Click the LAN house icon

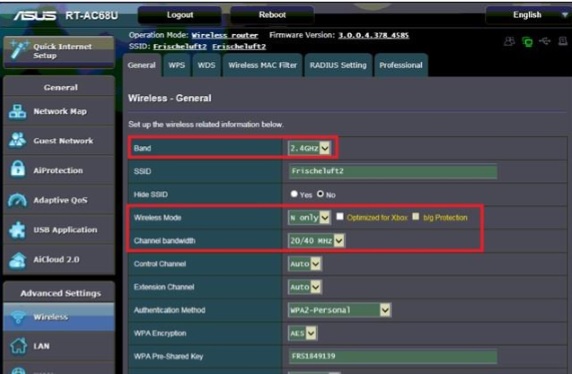(18, 346)
